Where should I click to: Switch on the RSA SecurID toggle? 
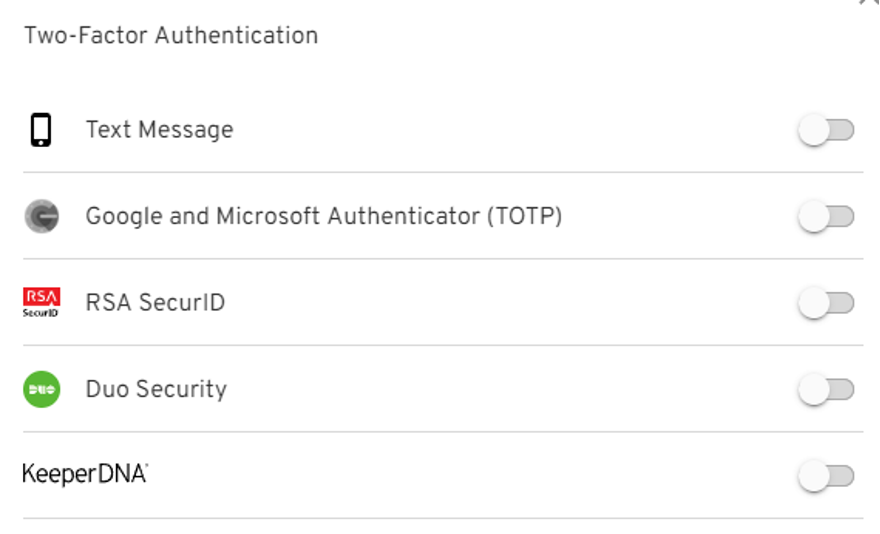click(826, 303)
